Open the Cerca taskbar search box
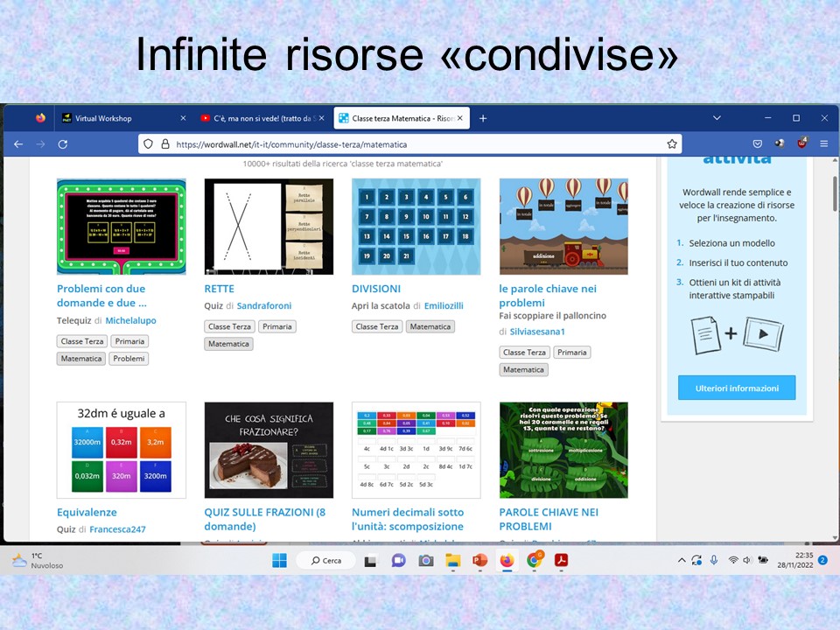This screenshot has height=630, width=840. 325,560
